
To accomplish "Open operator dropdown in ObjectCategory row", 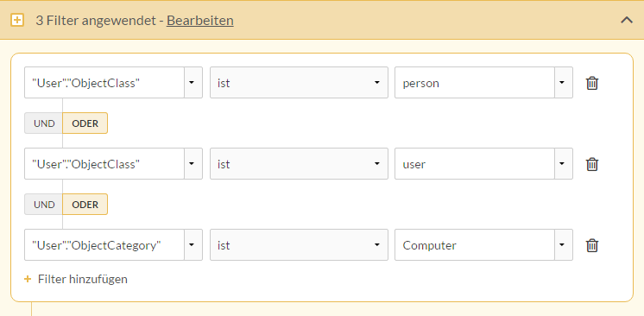I will point(299,245).
